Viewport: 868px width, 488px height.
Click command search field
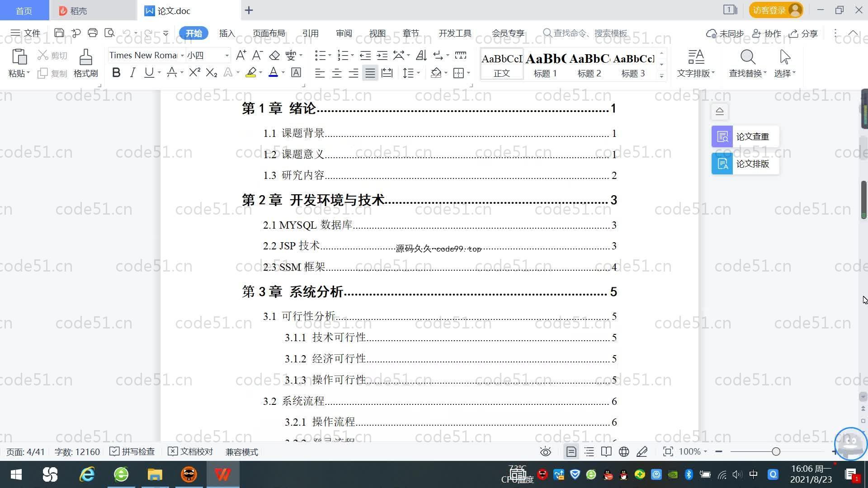point(585,33)
